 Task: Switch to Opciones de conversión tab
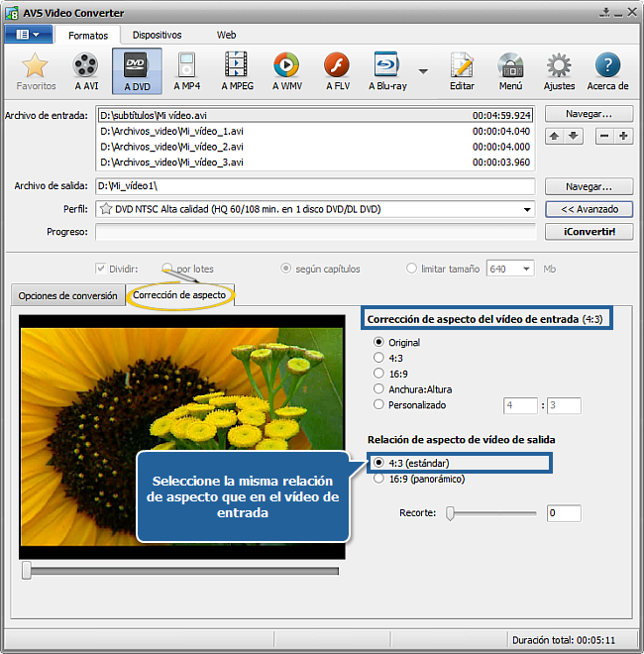(x=66, y=295)
